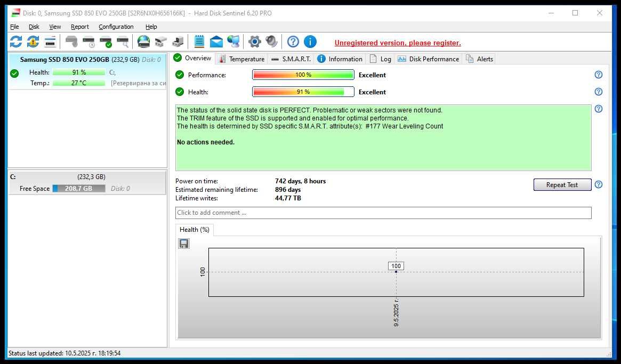
Task: Open the blue notepad report icon
Action: pos(199,41)
